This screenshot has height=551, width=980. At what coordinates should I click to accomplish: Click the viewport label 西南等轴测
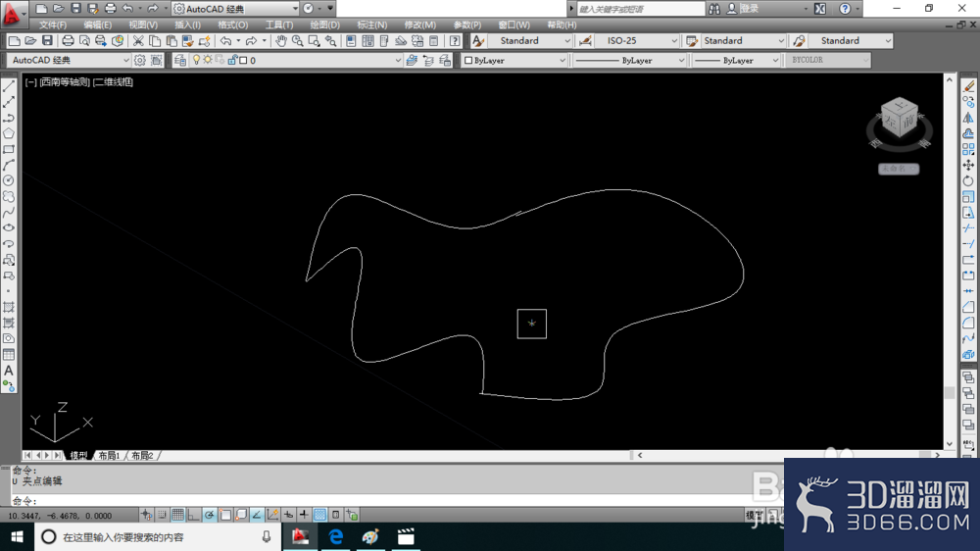65,82
